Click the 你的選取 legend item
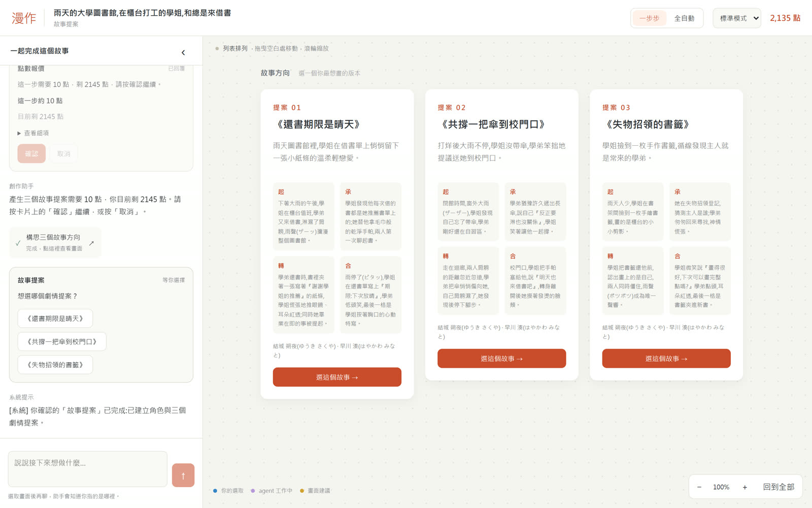The width and height of the screenshot is (812, 508). (x=228, y=491)
